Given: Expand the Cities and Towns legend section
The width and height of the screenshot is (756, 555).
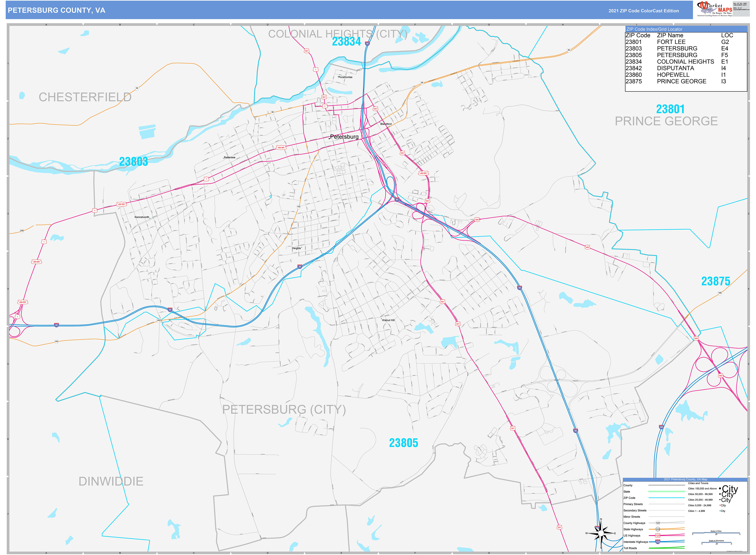Looking at the screenshot, I should pyautogui.click(x=698, y=483).
